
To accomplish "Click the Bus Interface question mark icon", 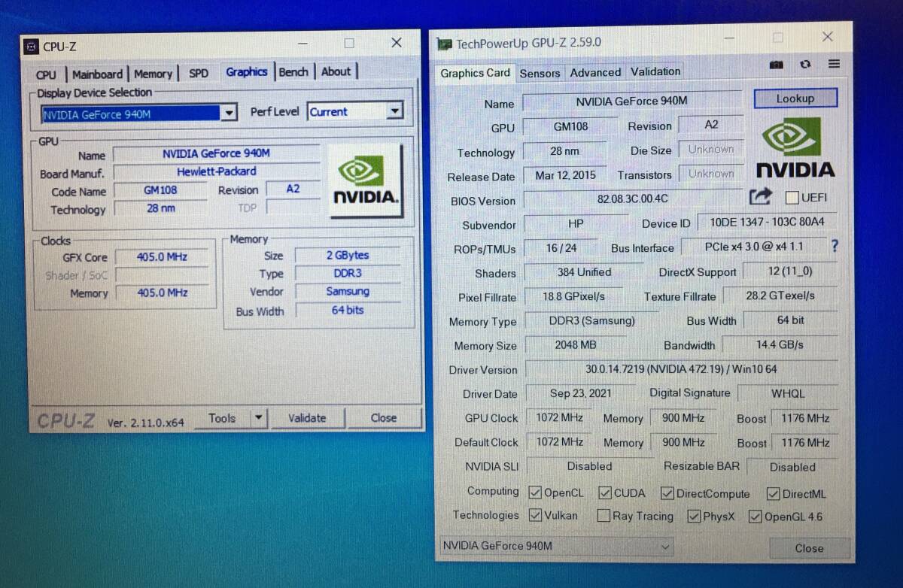I will tap(834, 246).
